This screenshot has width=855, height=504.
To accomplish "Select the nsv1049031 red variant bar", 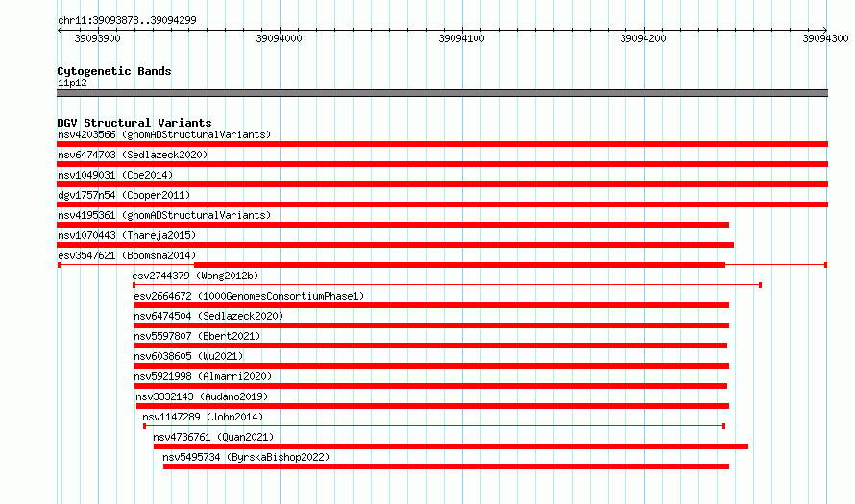I will click(442, 184).
